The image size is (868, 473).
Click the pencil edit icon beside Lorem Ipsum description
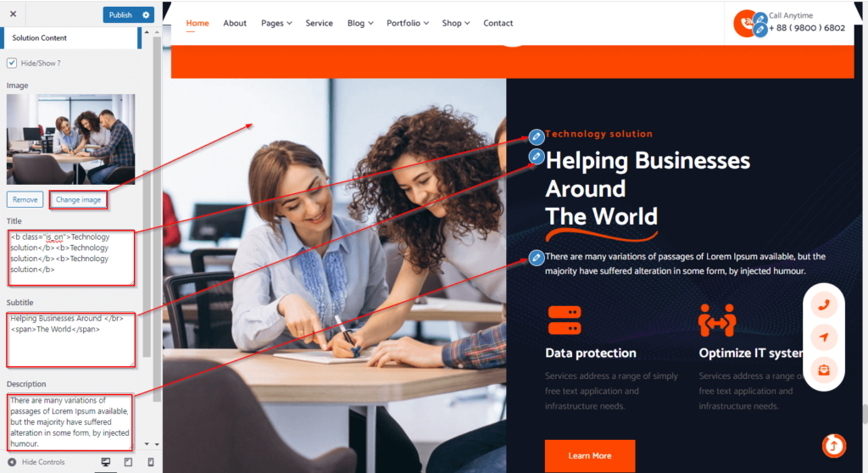click(536, 258)
